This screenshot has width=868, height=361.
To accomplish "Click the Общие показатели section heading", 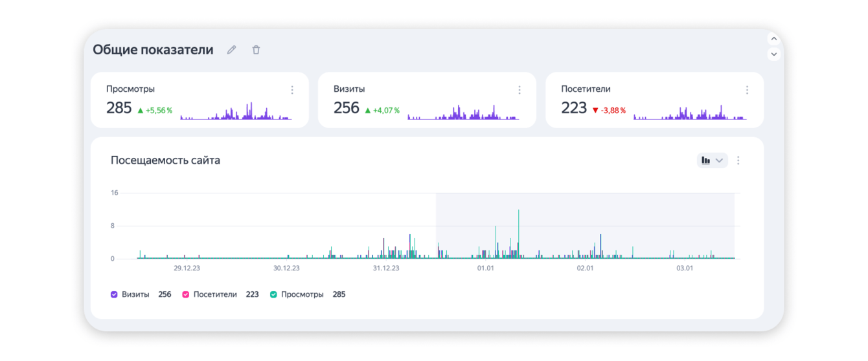I will click(x=153, y=50).
